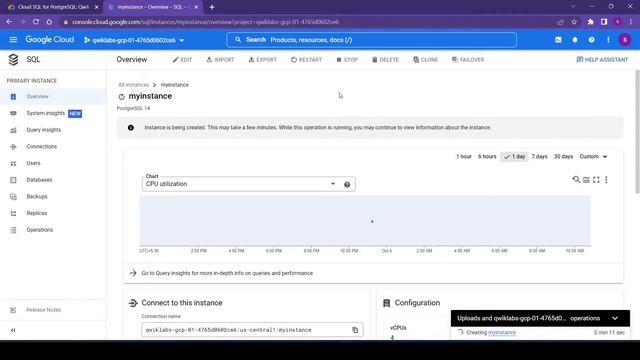Click the STOP instance button
Viewport: 640px width, 360px height.
pyautogui.click(x=347, y=60)
